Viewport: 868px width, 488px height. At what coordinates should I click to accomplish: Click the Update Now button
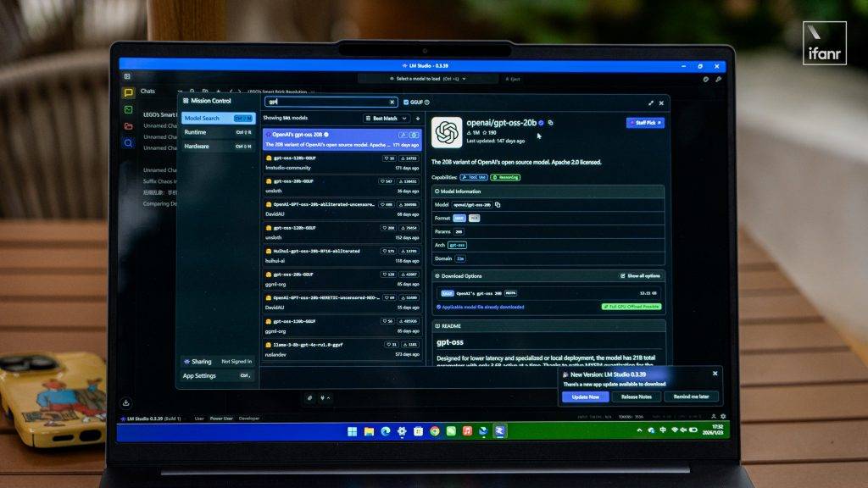coord(585,396)
